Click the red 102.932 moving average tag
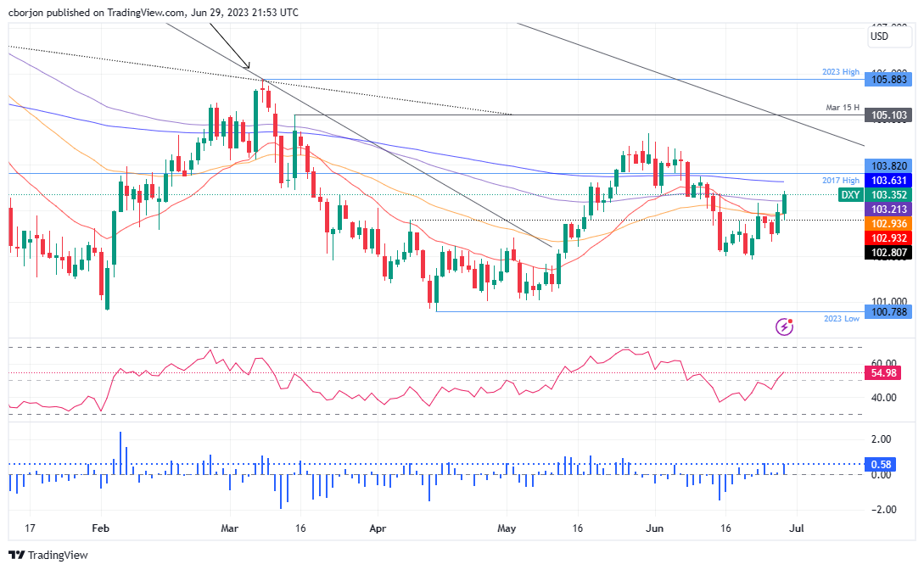This screenshot has width=924, height=570. (888, 237)
